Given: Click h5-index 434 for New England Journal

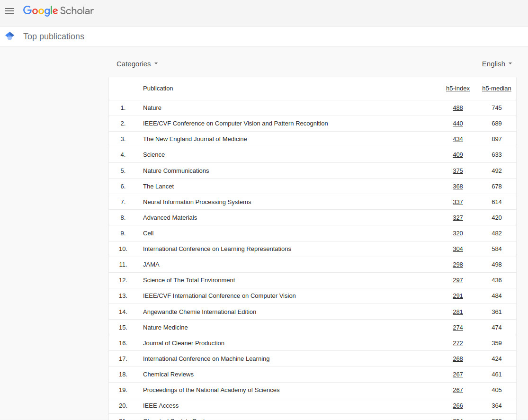Looking at the screenshot, I should [x=457, y=139].
